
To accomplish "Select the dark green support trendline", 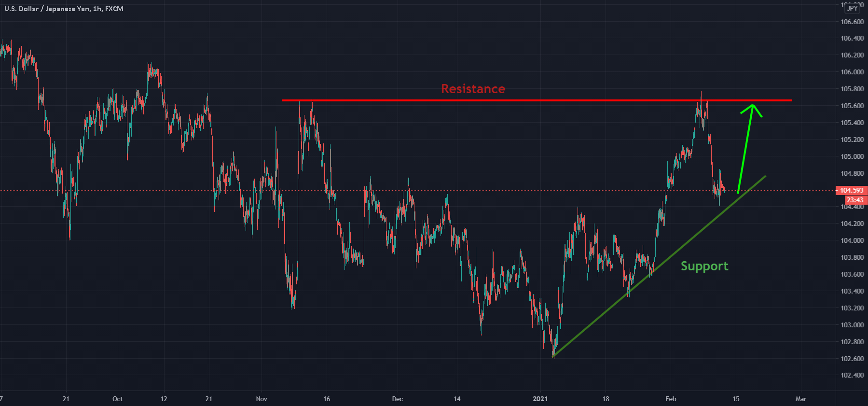I will coord(659,267).
